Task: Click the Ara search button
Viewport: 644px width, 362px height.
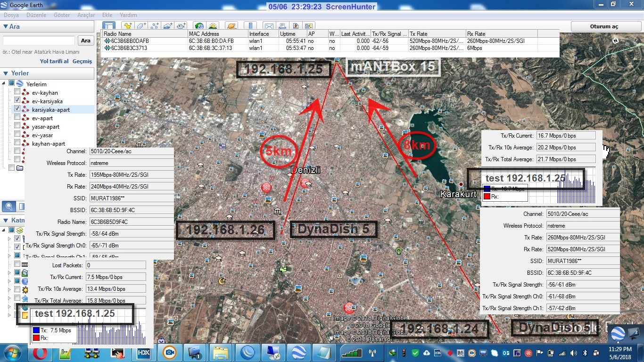Action: [x=85, y=41]
